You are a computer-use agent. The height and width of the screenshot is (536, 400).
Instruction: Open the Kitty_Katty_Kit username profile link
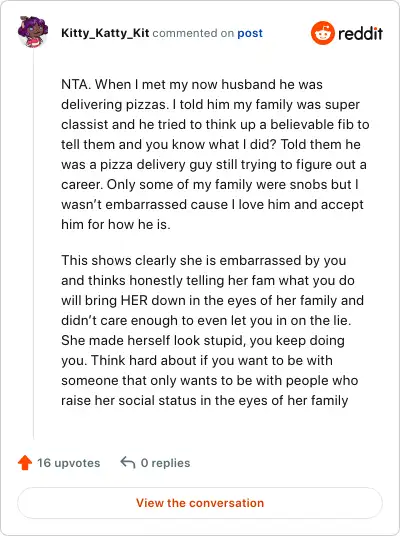(x=105, y=33)
